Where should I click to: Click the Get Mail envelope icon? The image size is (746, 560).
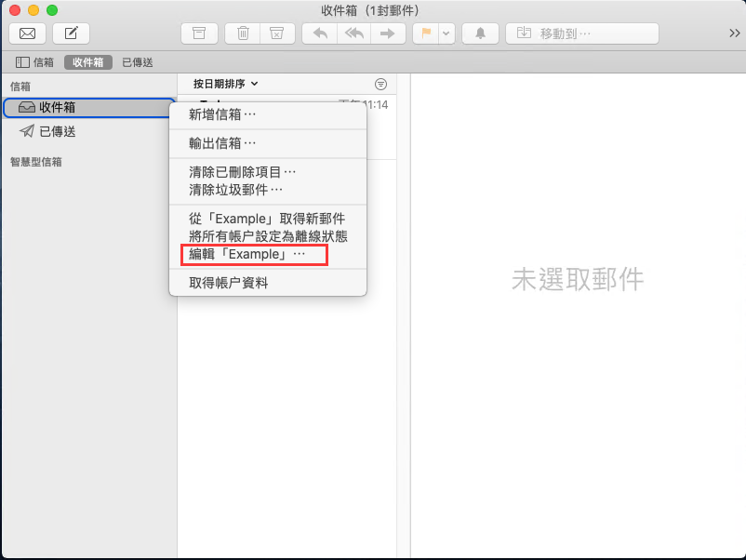28,33
